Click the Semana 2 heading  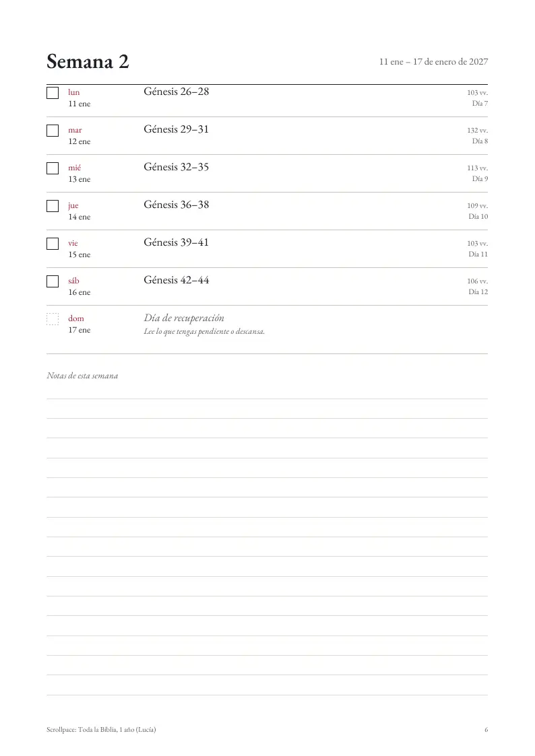[x=88, y=62]
